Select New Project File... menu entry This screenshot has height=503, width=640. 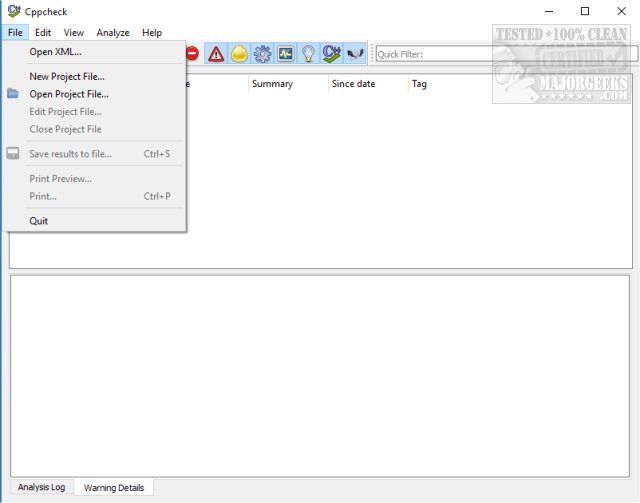click(x=95, y=76)
